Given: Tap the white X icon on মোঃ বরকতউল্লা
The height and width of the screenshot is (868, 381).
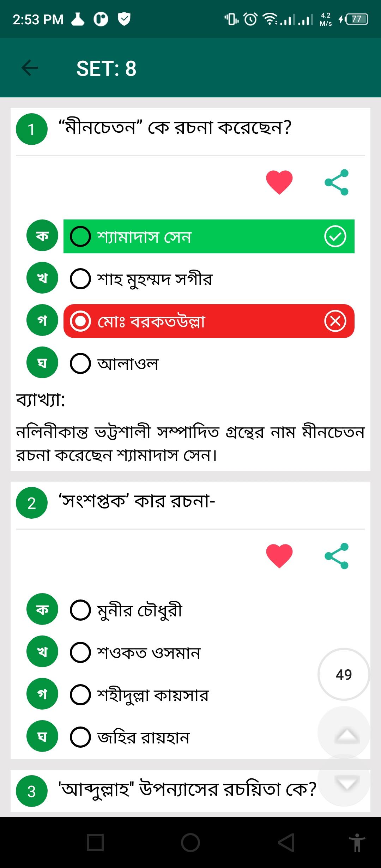Looking at the screenshot, I should click(x=335, y=321).
